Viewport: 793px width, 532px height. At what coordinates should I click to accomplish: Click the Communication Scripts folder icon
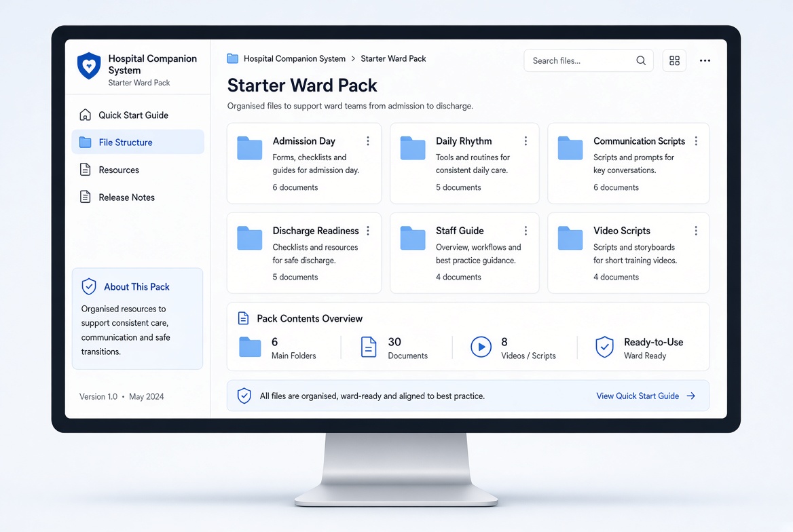pos(570,148)
